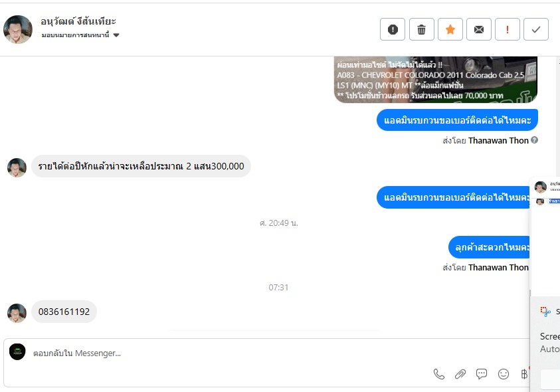Screen dimensions: 560x392
Task: Open saved replies speech bubble icon
Action: 482,374
